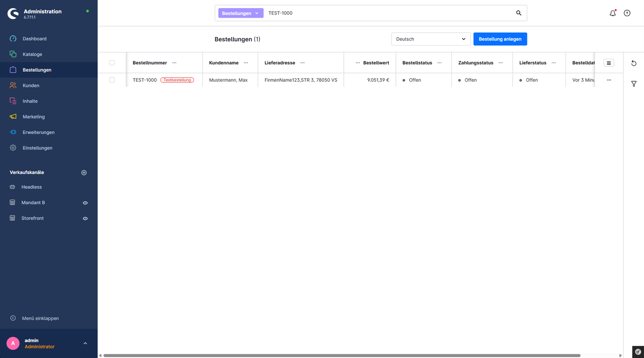644x358 pixels.
Task: Open the Deutsch language dropdown
Action: coord(431,39)
